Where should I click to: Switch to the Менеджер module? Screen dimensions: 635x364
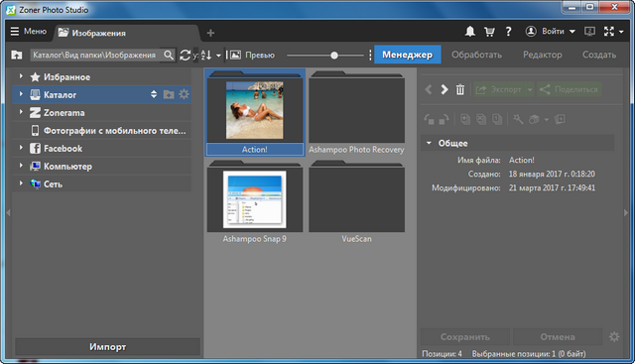tap(408, 55)
